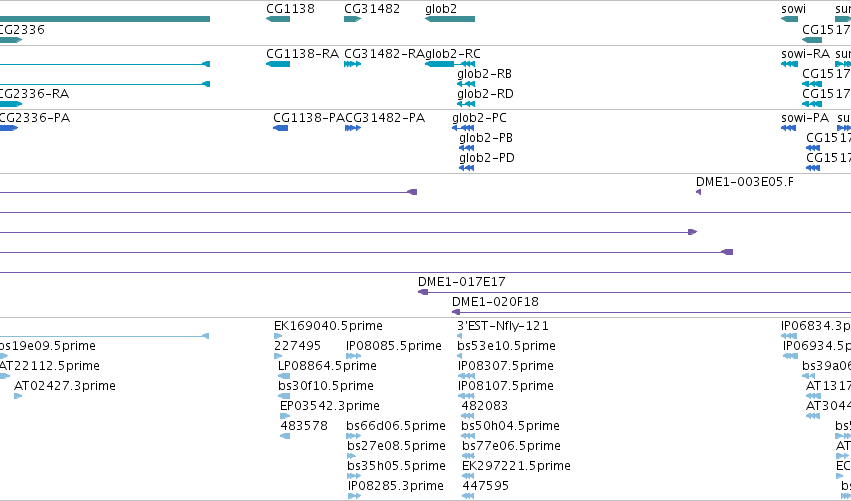
Task: Click the EK169040.5prime label text
Action: point(328,326)
